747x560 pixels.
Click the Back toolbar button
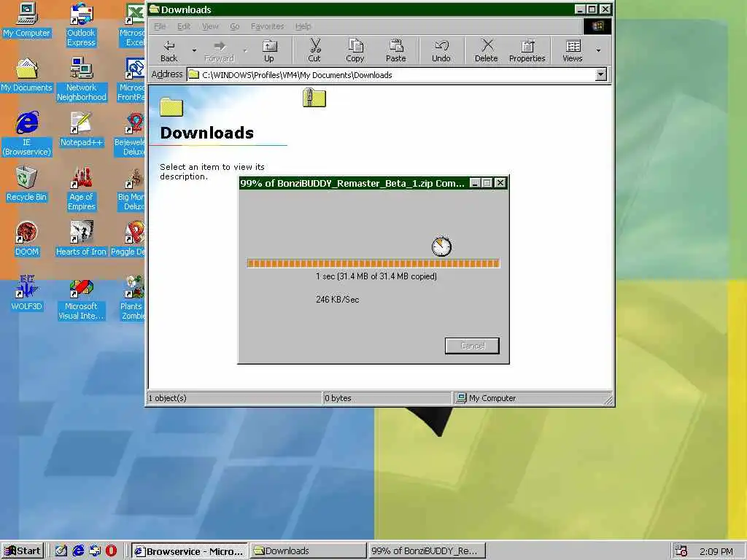click(169, 50)
